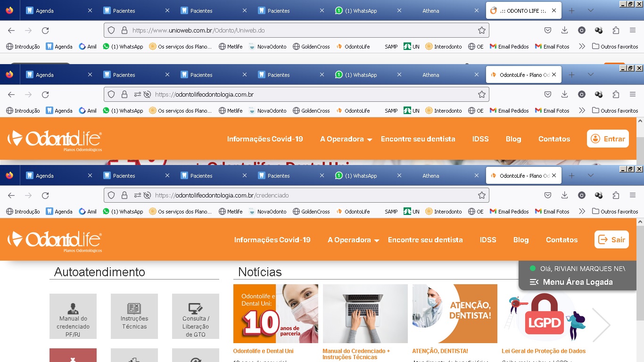This screenshot has width=644, height=362.
Task: Click the OdontoLife logo in the credenciado window
Action: click(x=55, y=240)
